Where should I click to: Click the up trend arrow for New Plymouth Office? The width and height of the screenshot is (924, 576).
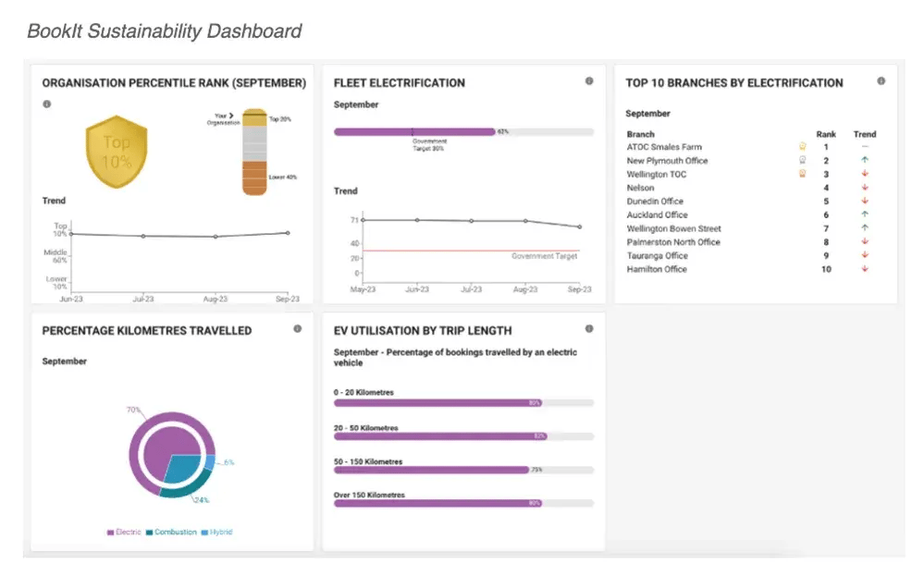pos(865,160)
